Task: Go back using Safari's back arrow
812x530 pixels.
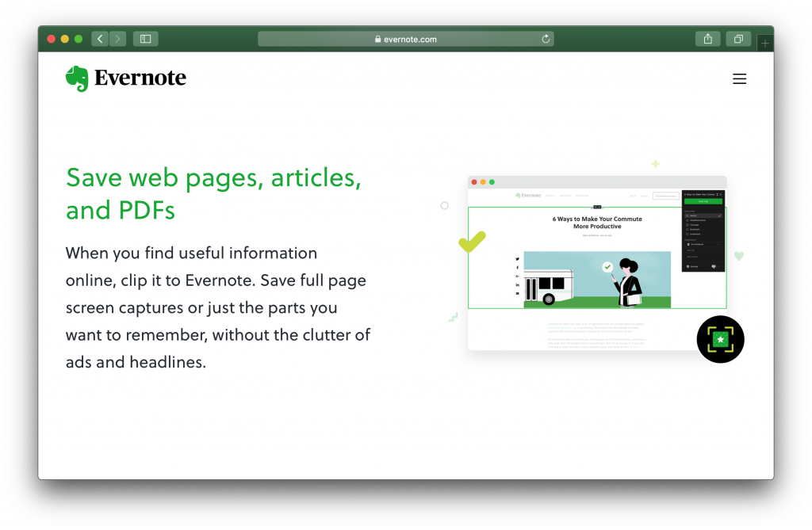Action: click(x=100, y=39)
